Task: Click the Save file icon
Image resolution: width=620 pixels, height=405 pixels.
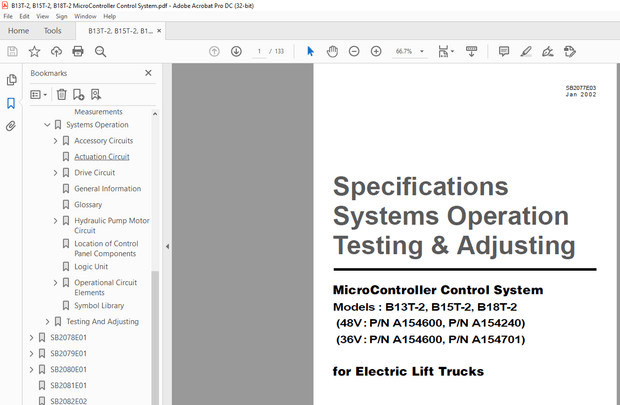Action: pyautogui.click(x=12, y=51)
